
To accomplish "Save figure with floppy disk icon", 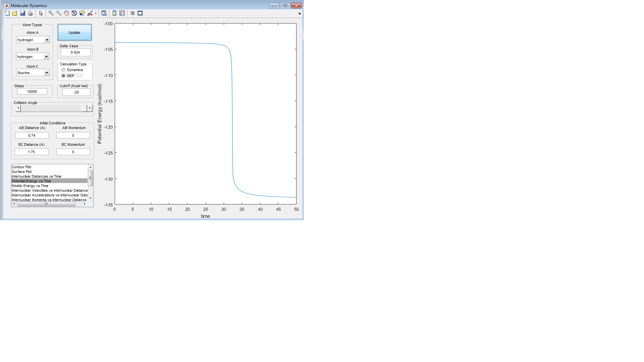I will pos(22,13).
